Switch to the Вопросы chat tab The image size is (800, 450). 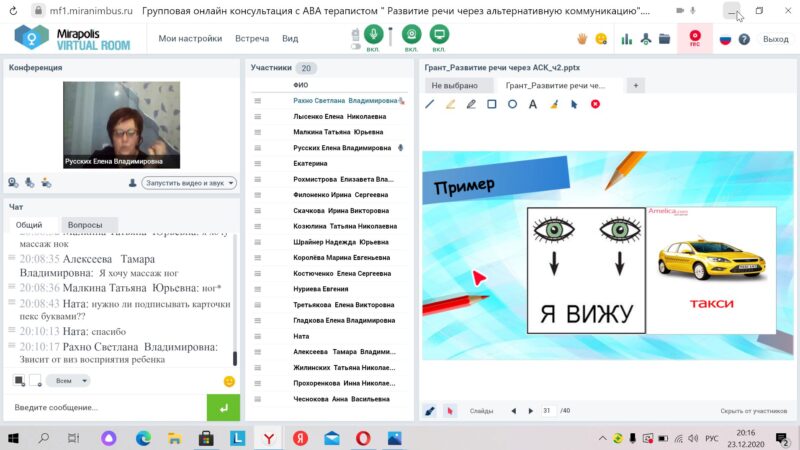tap(85, 224)
